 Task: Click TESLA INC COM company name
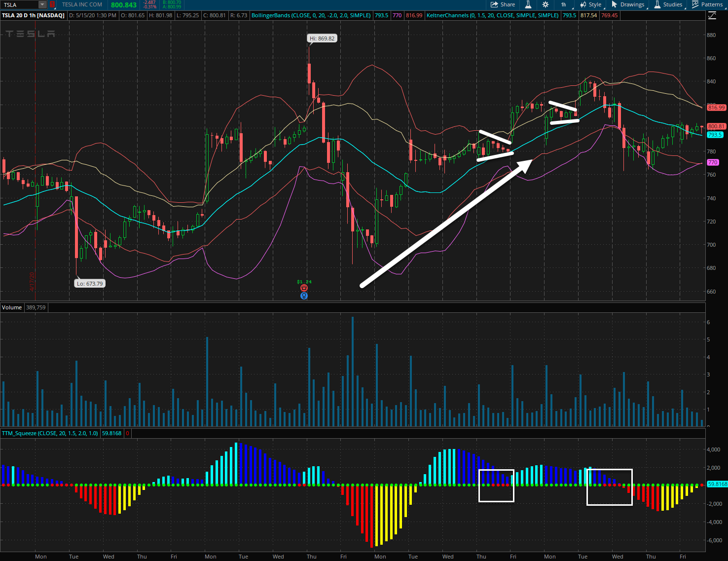(x=82, y=5)
